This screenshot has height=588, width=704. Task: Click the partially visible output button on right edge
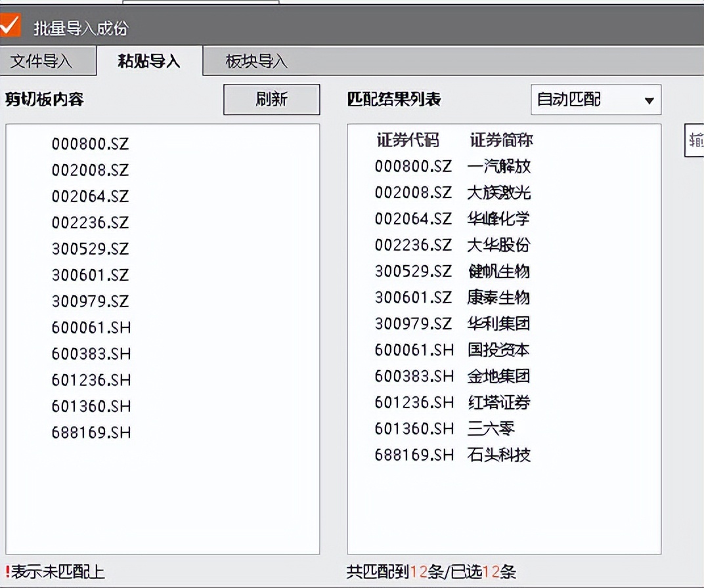696,140
